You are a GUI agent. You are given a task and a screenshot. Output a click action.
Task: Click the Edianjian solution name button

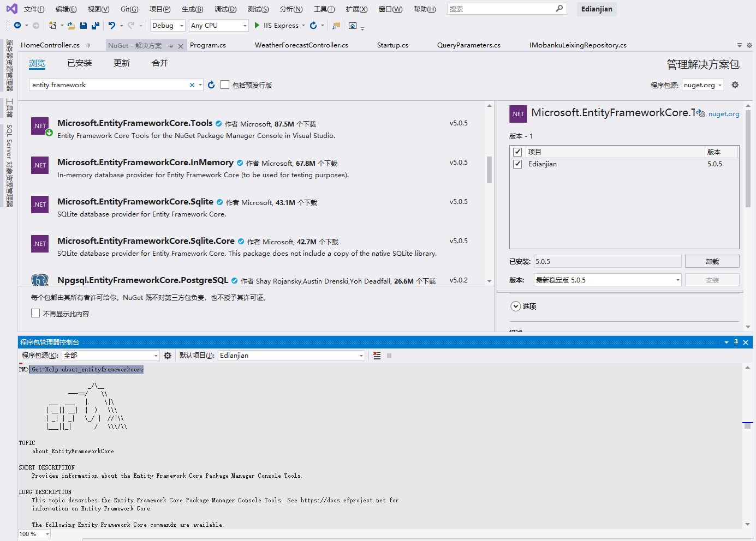click(597, 9)
